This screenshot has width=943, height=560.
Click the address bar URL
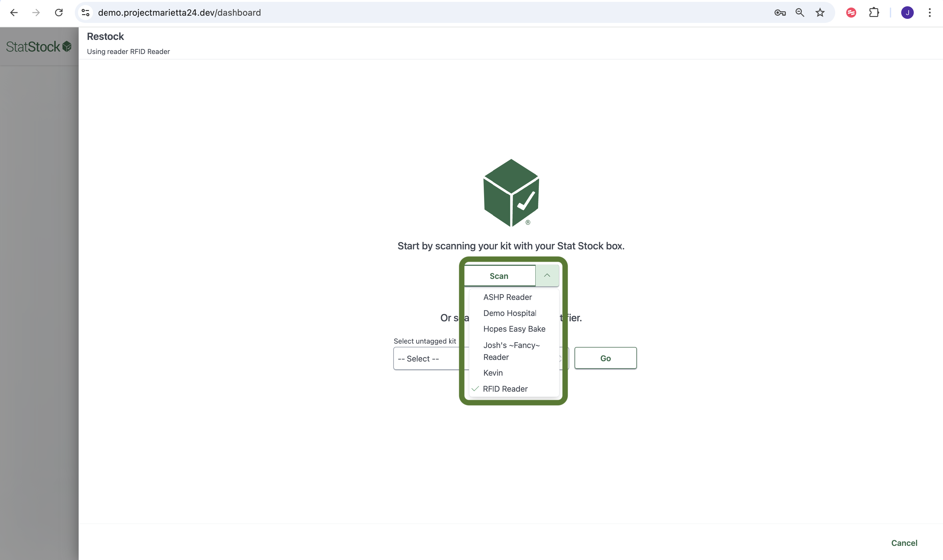tap(179, 13)
